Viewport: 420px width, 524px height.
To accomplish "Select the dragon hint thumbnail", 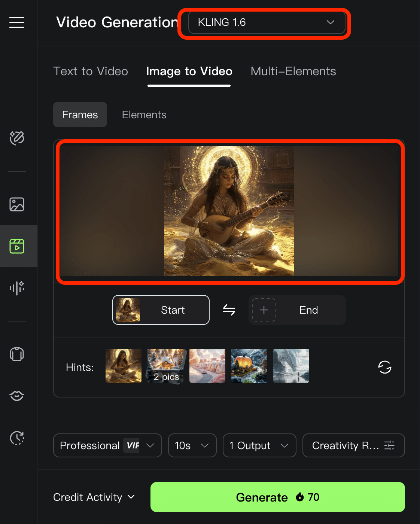I will [x=291, y=366].
